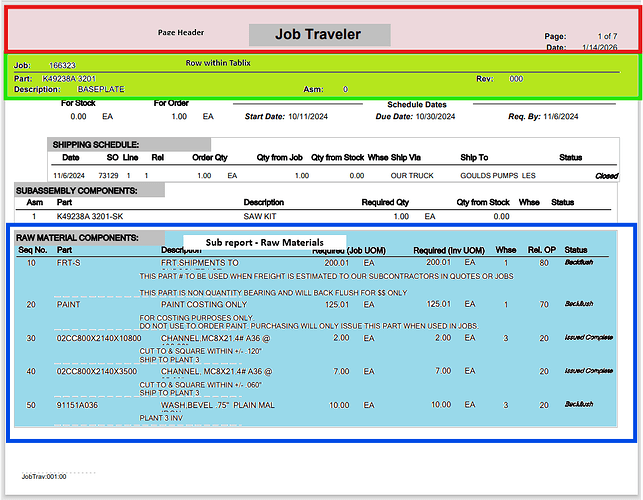Select the GOULDS PUMPS LES ship-to entry
Screen dimensions: 643x500
click(x=498, y=176)
